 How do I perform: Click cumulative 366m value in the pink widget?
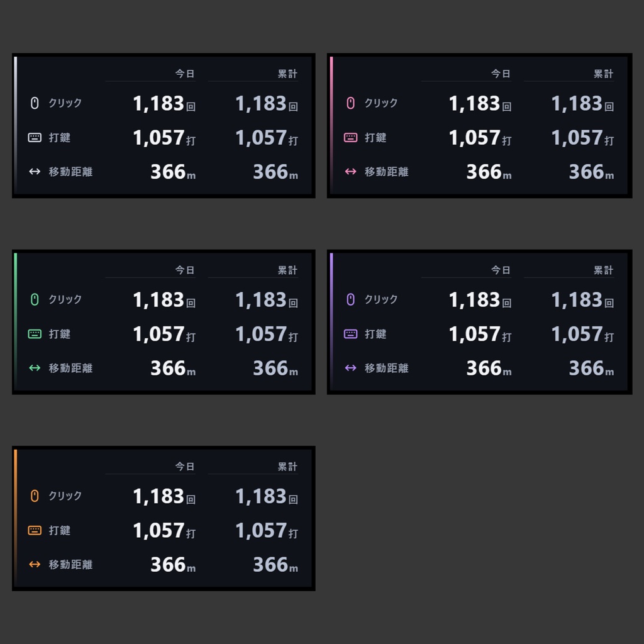pyautogui.click(x=591, y=172)
